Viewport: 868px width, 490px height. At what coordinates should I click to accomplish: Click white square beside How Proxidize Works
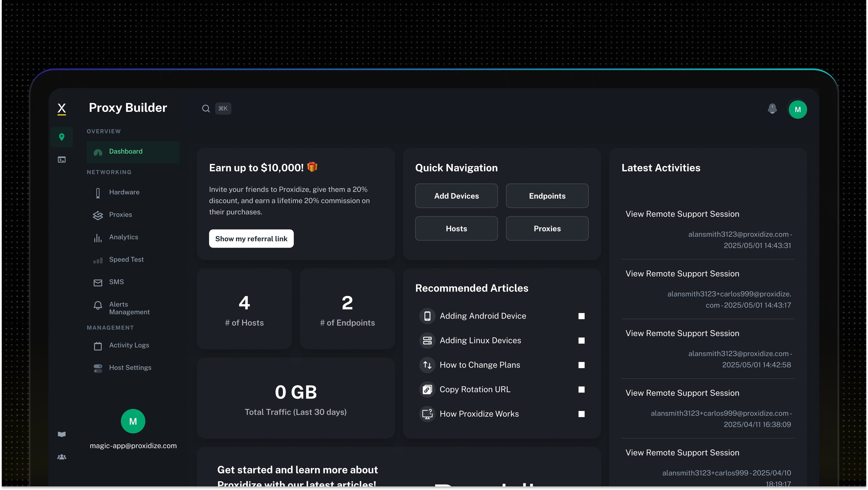pos(581,414)
